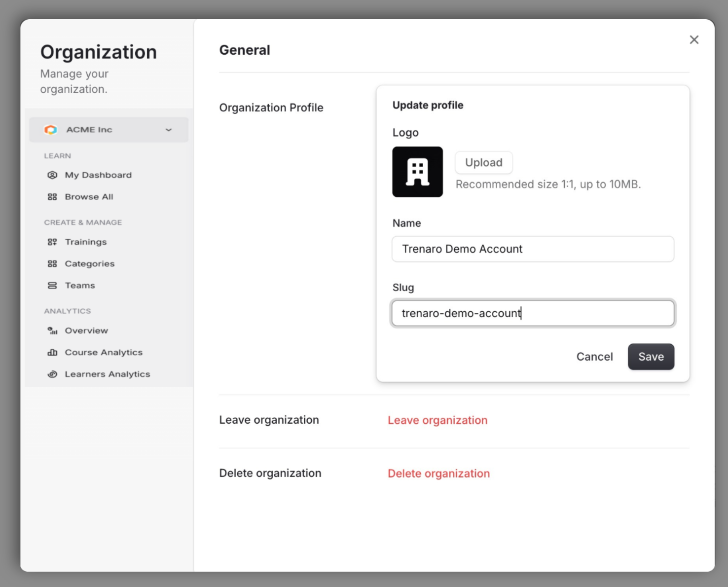Click the Categories icon in the sidebar

tap(52, 263)
